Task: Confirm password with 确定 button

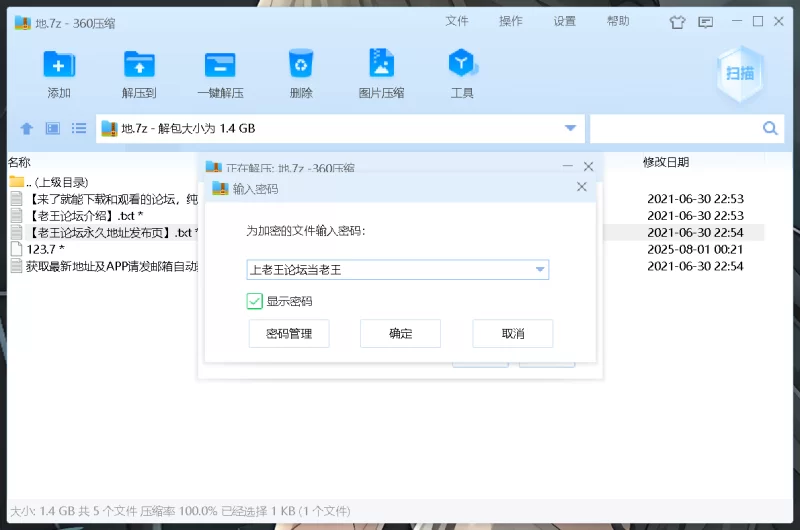Action: (x=401, y=334)
